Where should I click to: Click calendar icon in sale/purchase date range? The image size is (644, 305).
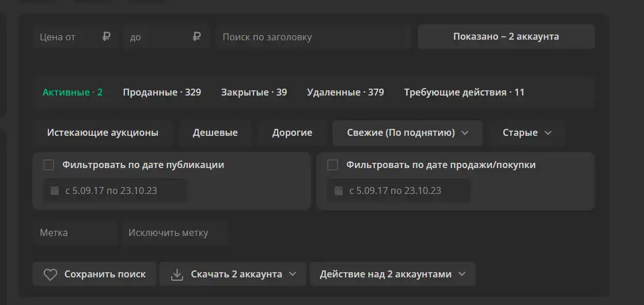click(339, 190)
